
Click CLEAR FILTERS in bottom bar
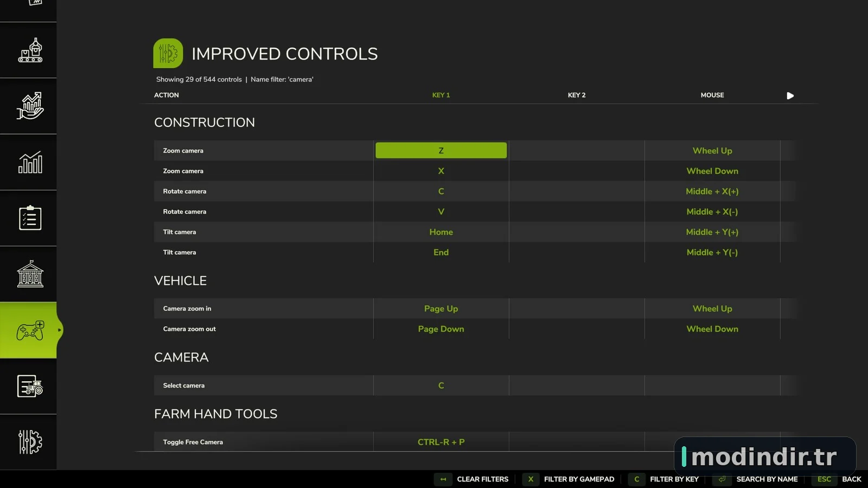[483, 479]
